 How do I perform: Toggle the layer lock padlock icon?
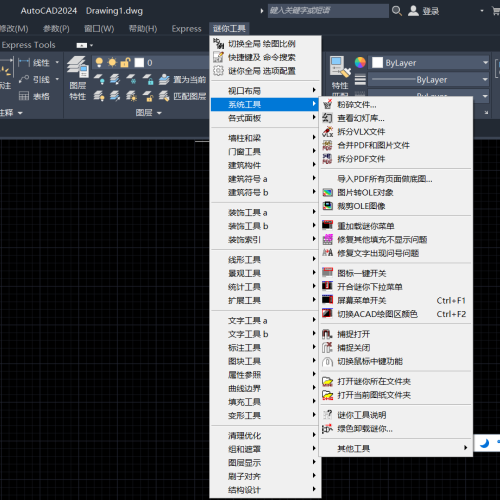[x=125, y=62]
